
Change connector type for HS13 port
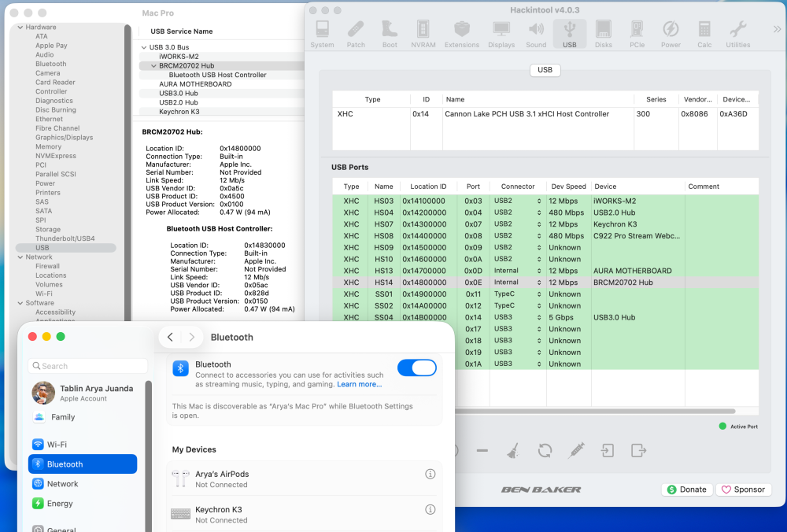coord(518,271)
